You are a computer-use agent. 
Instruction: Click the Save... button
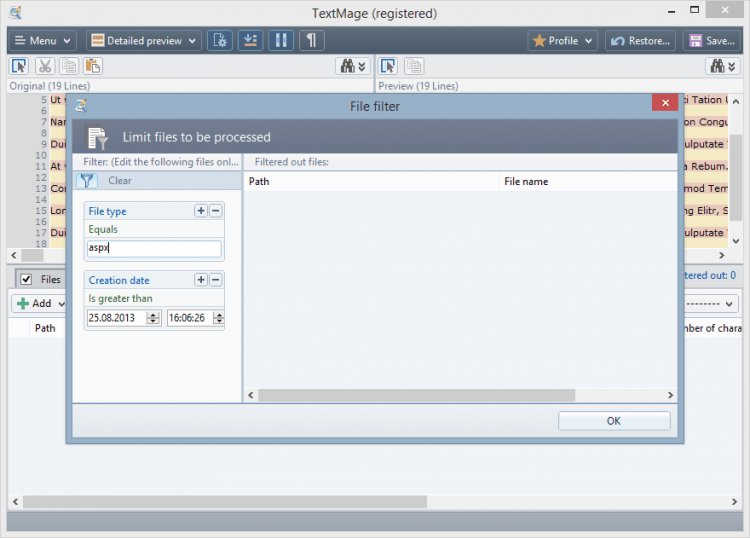(x=712, y=41)
